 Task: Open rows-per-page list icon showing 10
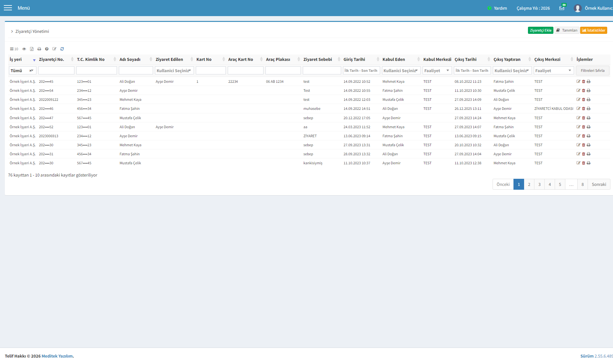(x=14, y=49)
